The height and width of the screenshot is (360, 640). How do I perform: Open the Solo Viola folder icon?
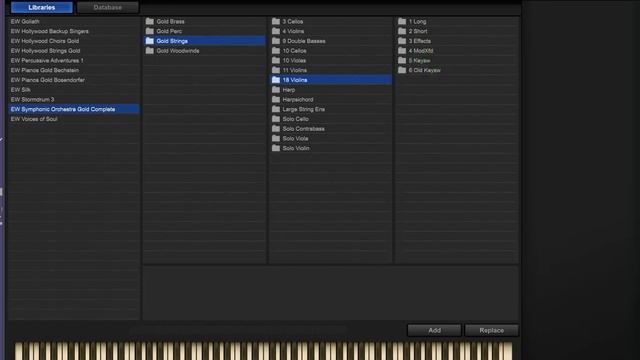pyautogui.click(x=276, y=139)
